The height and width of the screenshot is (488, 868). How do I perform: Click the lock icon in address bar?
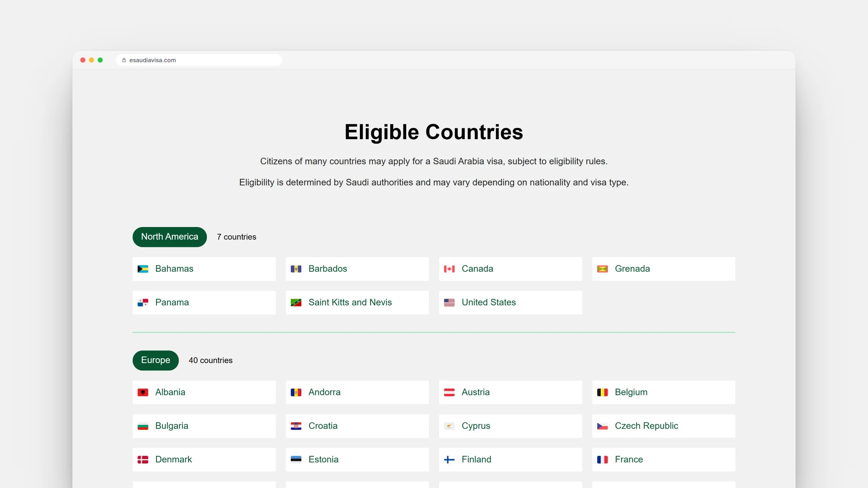(124, 60)
